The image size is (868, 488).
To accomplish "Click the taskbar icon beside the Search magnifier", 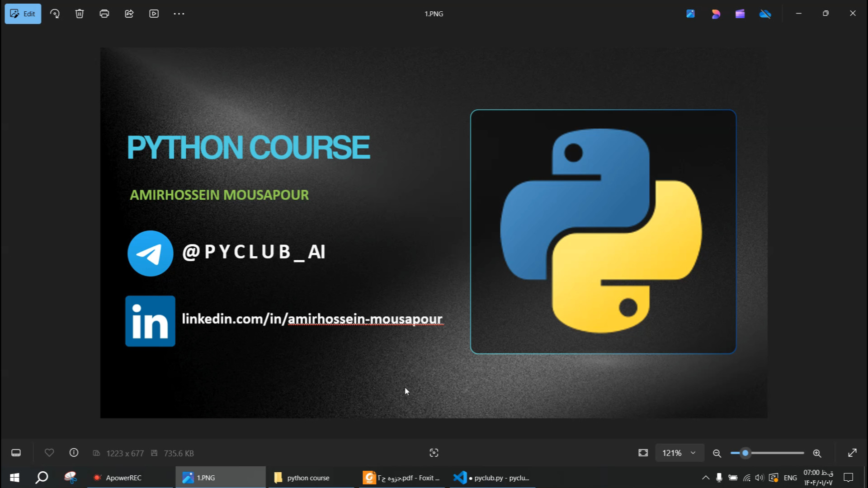I will pyautogui.click(x=71, y=478).
